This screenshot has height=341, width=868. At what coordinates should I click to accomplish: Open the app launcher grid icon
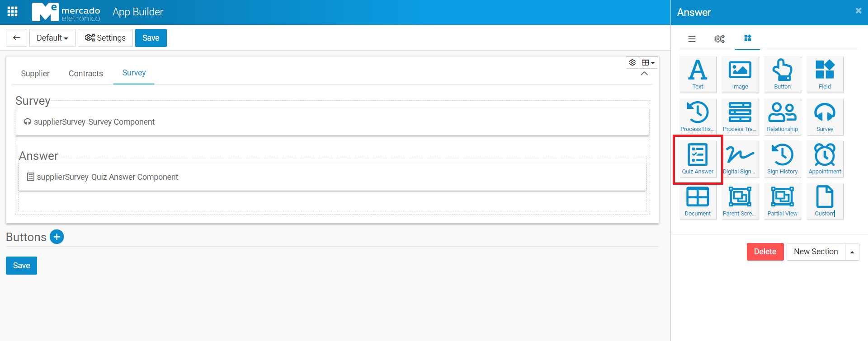click(x=13, y=12)
